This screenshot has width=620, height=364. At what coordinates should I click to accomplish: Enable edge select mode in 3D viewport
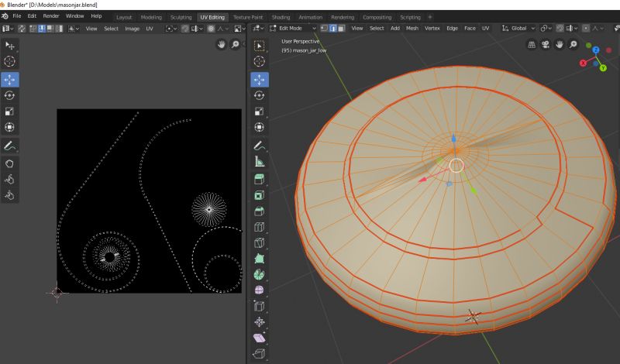(333, 28)
